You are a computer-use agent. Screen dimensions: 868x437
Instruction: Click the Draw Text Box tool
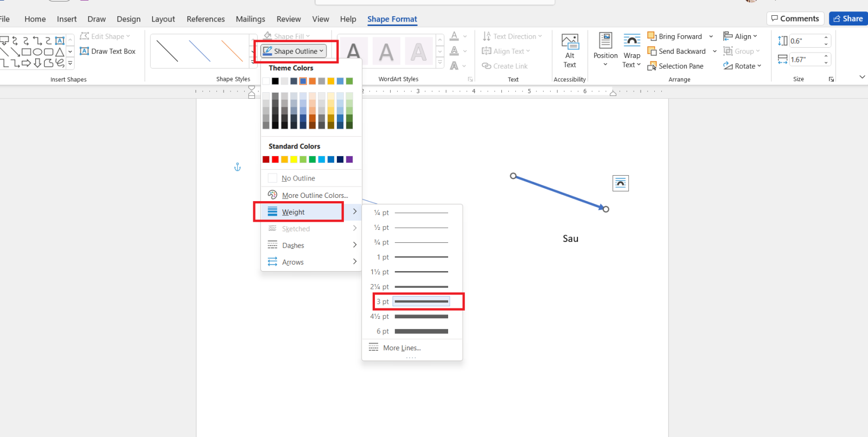tap(107, 51)
